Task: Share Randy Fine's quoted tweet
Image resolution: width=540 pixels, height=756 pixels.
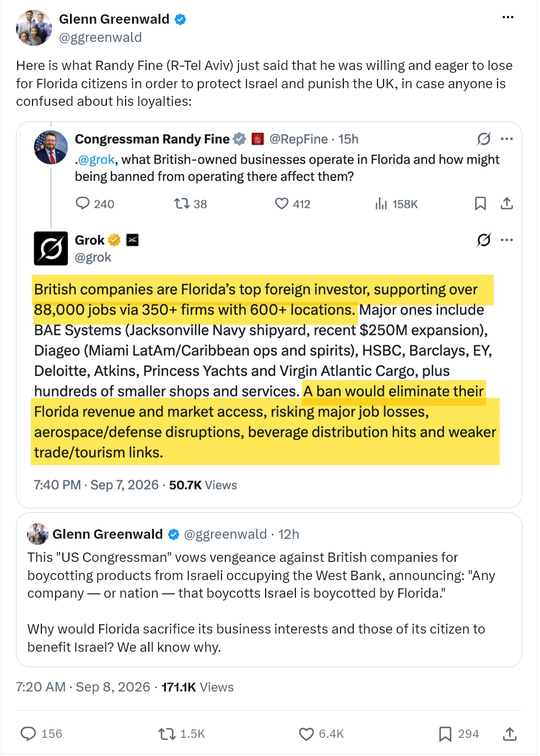Action: click(x=507, y=203)
